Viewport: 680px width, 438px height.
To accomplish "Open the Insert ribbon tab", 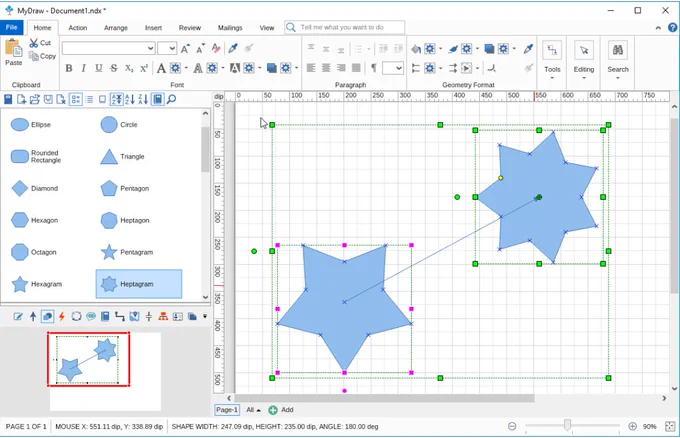I will point(153,28).
